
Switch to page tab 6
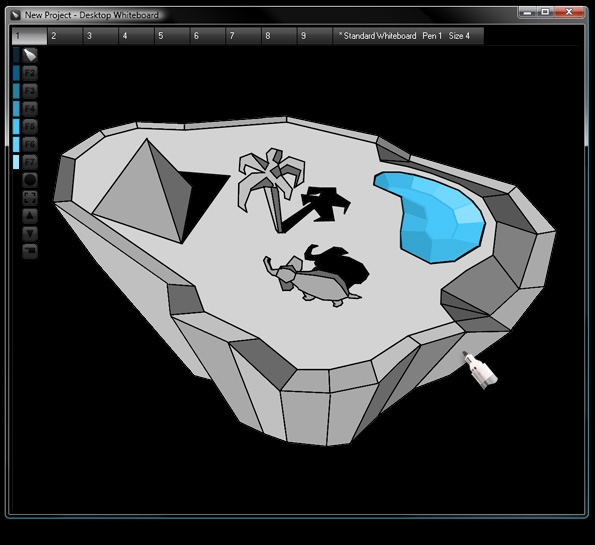208,36
